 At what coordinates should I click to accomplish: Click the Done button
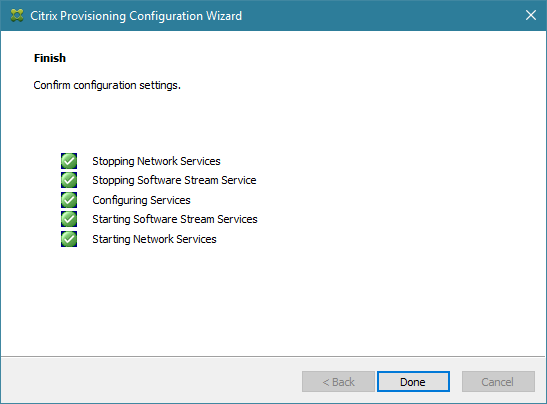pos(413,381)
